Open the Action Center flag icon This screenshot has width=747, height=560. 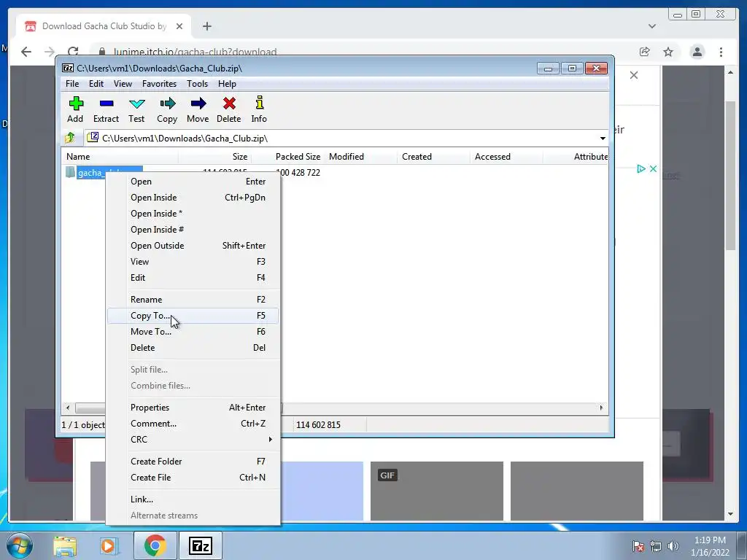(638, 546)
